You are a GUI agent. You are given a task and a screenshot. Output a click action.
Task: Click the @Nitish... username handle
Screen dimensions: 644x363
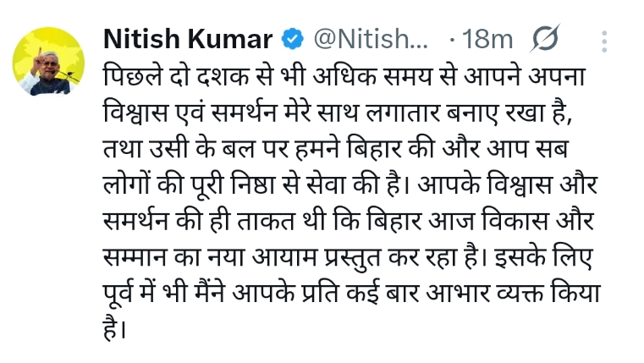371,40
